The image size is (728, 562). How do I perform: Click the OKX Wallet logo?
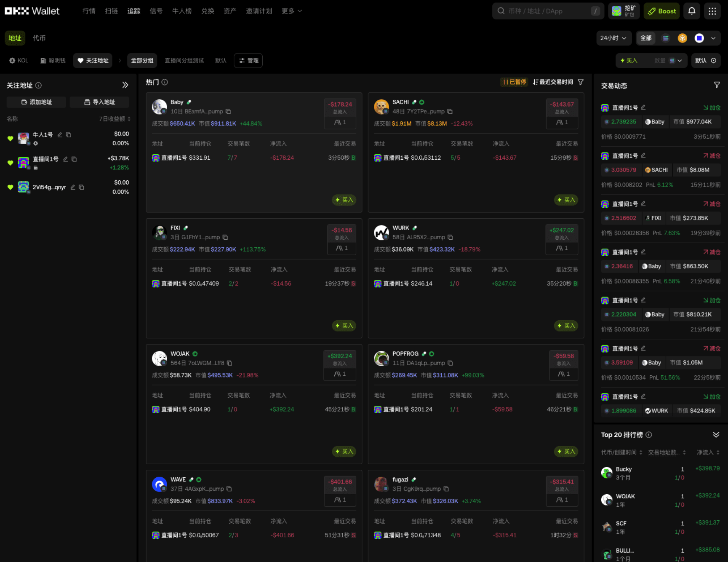(32, 11)
